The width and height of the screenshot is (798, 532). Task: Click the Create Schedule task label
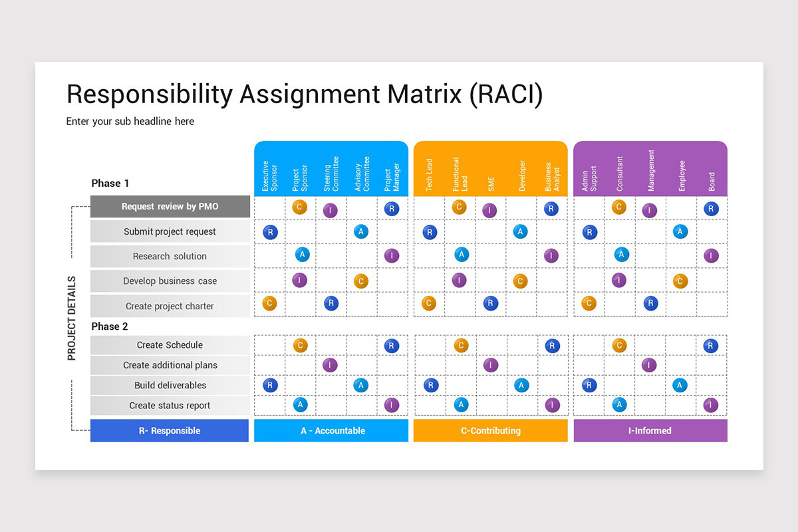click(x=170, y=345)
